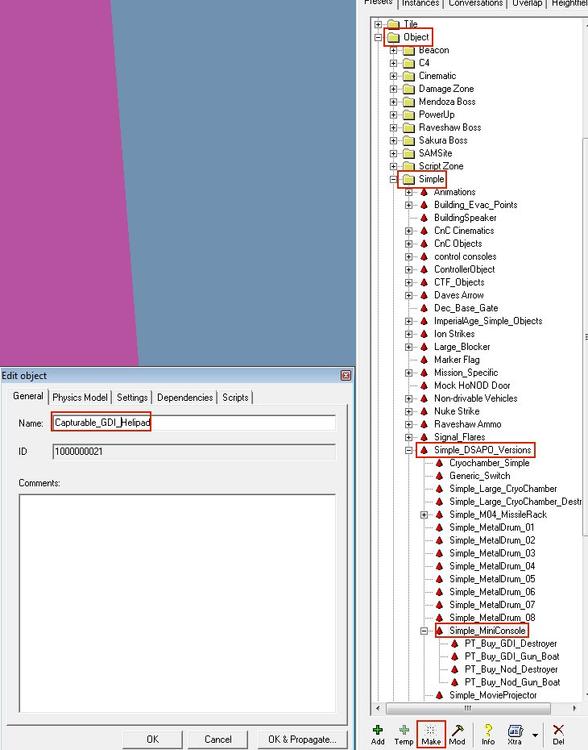Collapse the Simple_DSAPO_Versions node
Screen dimensions: 588x750
tap(409, 450)
